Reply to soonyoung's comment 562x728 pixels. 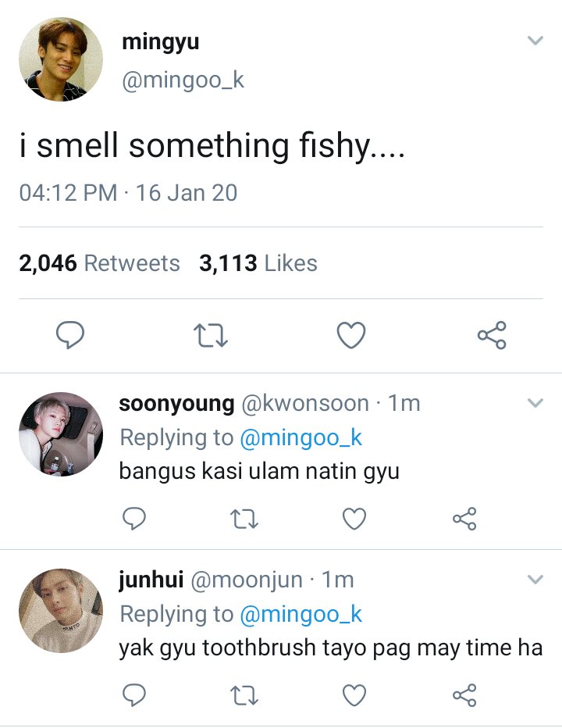tap(136, 518)
